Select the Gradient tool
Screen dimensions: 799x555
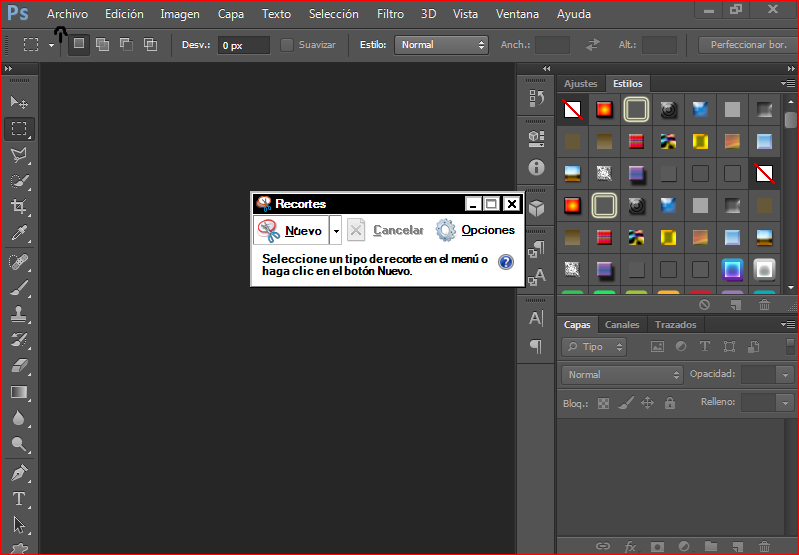19,392
